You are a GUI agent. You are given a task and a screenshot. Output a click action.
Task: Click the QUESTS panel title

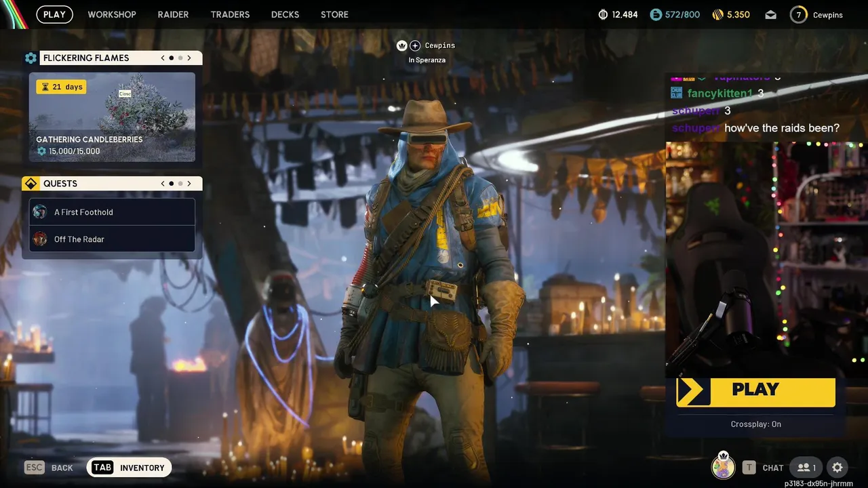pos(60,184)
